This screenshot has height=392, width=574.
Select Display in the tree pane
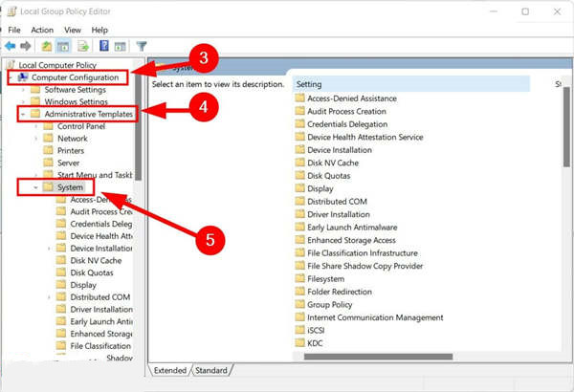83,285
